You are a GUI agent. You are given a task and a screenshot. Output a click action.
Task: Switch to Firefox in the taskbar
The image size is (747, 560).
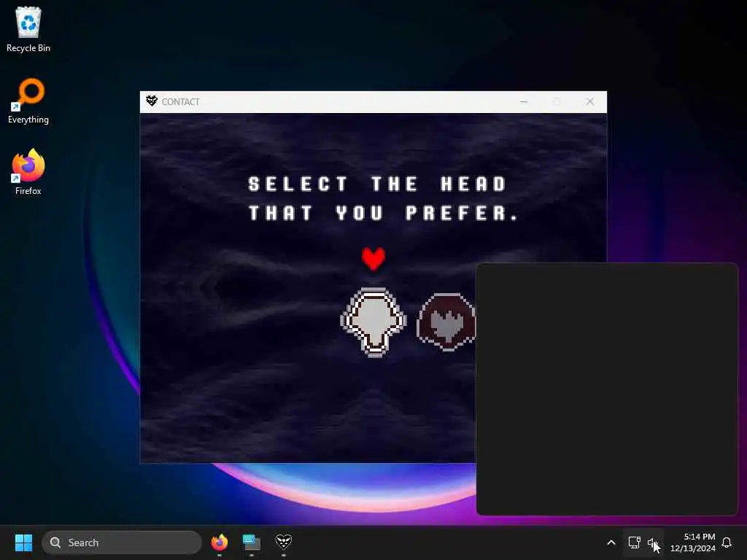coord(219,542)
